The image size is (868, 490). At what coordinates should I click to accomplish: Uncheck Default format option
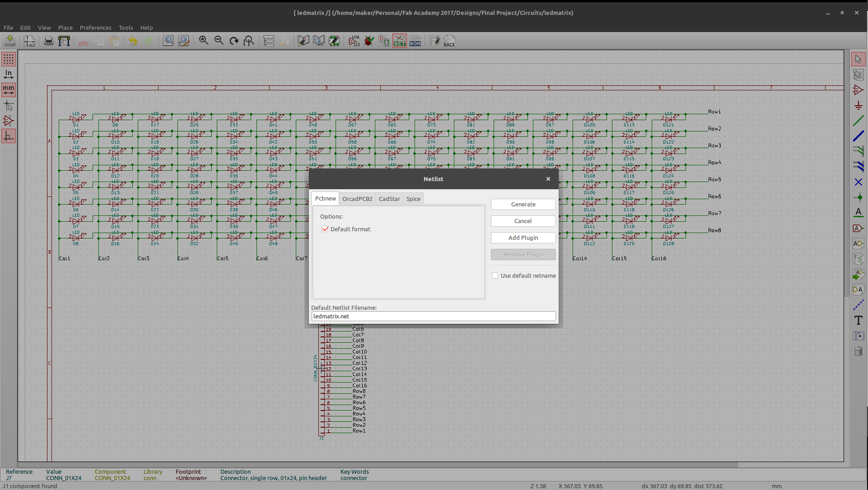click(325, 229)
